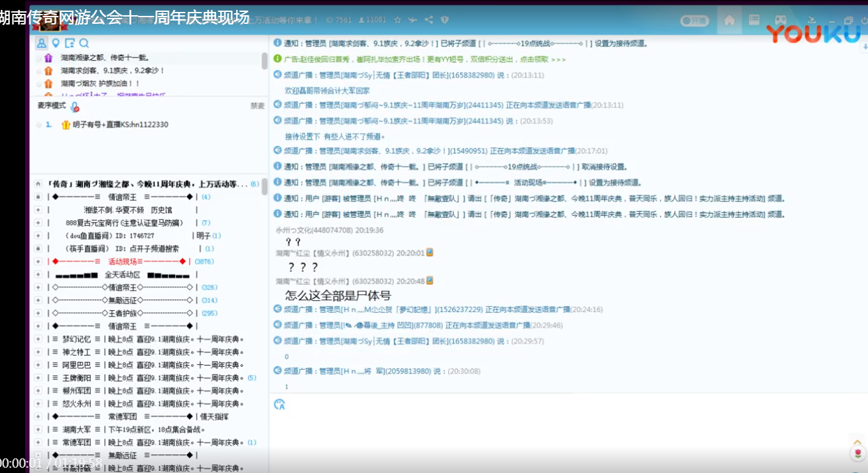
Task: Expand the 王牌衡阳 channel row
Action: pyautogui.click(x=39, y=378)
